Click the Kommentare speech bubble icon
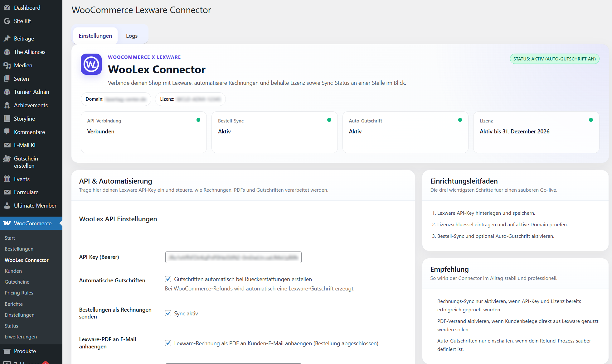The image size is (612, 364). [7, 132]
